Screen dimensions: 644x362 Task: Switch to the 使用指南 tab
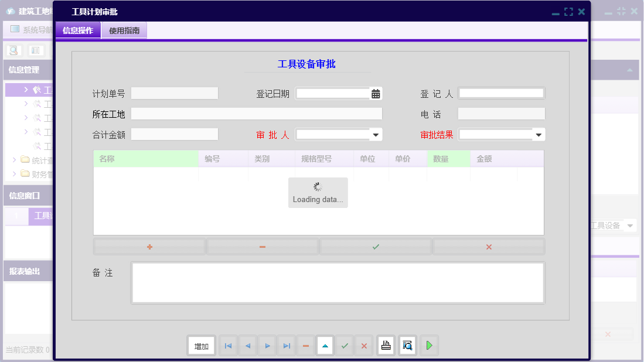tap(124, 29)
